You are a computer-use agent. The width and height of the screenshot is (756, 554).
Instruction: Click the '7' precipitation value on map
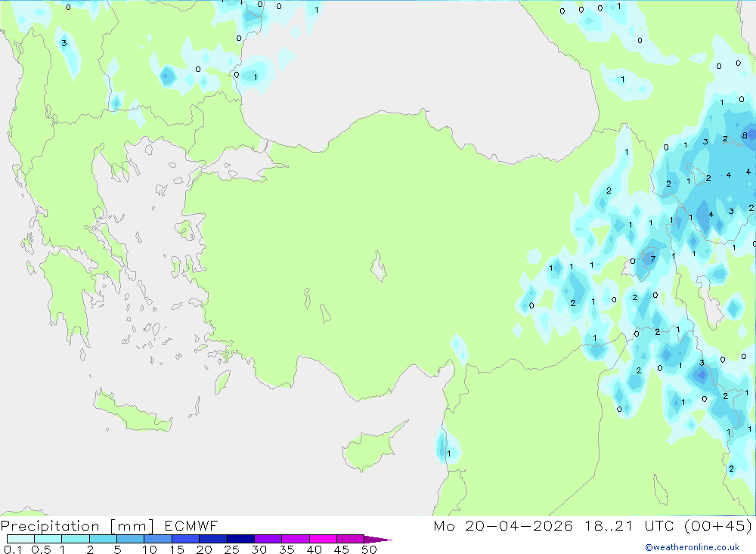pos(653,259)
